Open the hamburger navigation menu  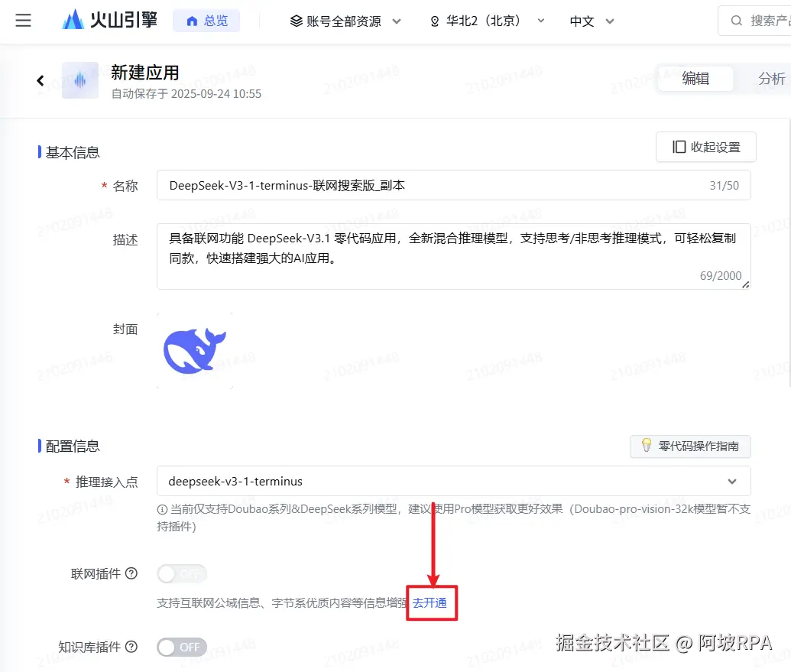pyautogui.click(x=23, y=21)
